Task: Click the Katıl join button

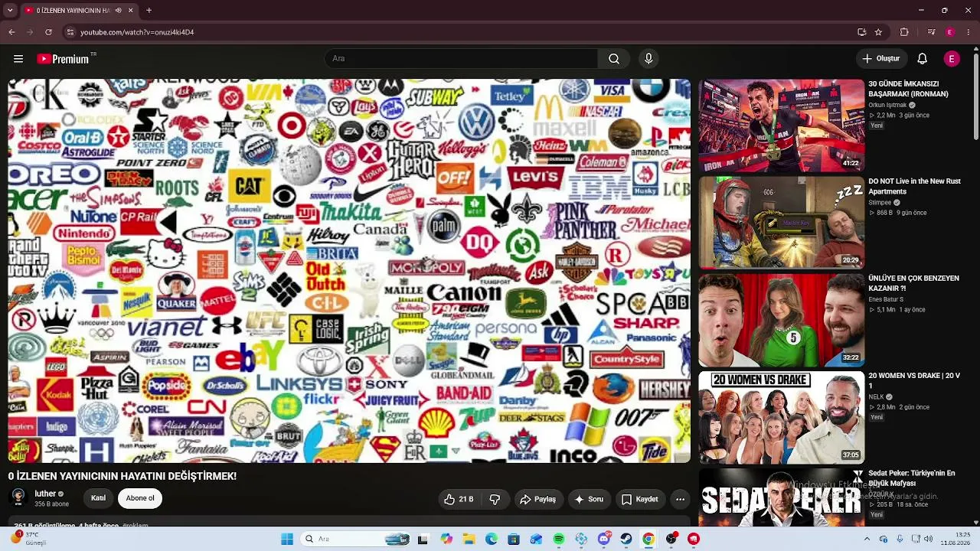Action: pos(98,498)
